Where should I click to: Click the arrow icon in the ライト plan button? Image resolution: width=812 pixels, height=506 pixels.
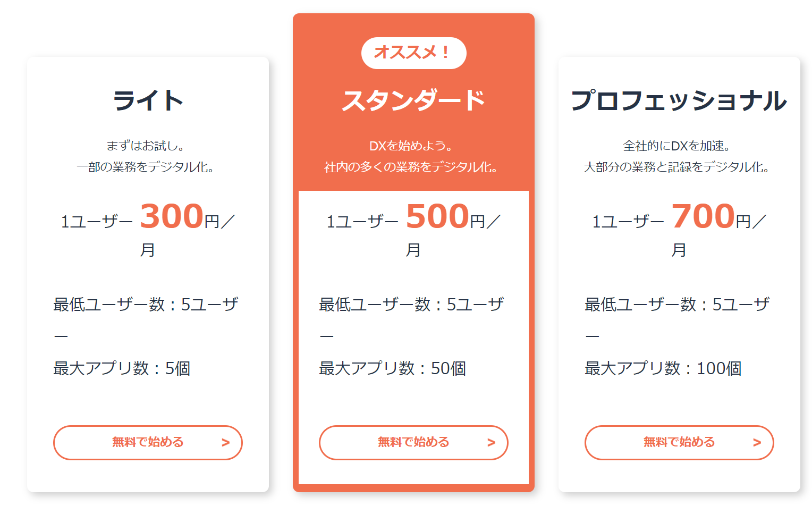(x=226, y=443)
